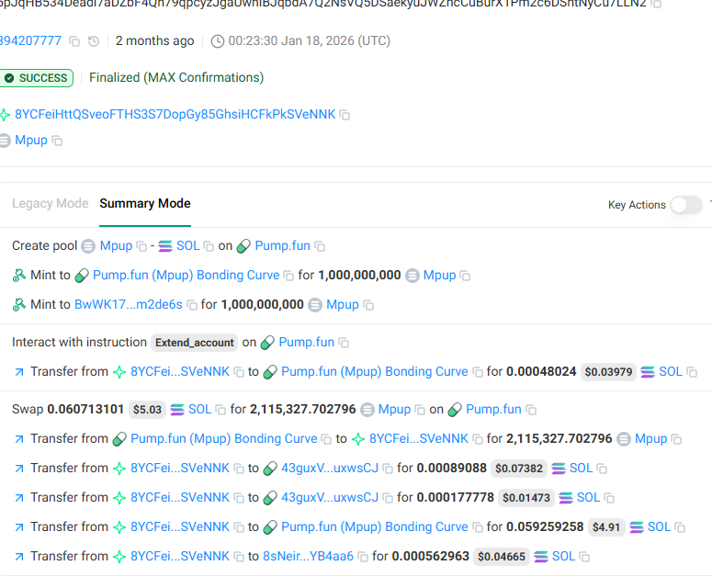Open BwWK17...m2de6s address link
This screenshot has height=588, width=712.
tap(129, 304)
